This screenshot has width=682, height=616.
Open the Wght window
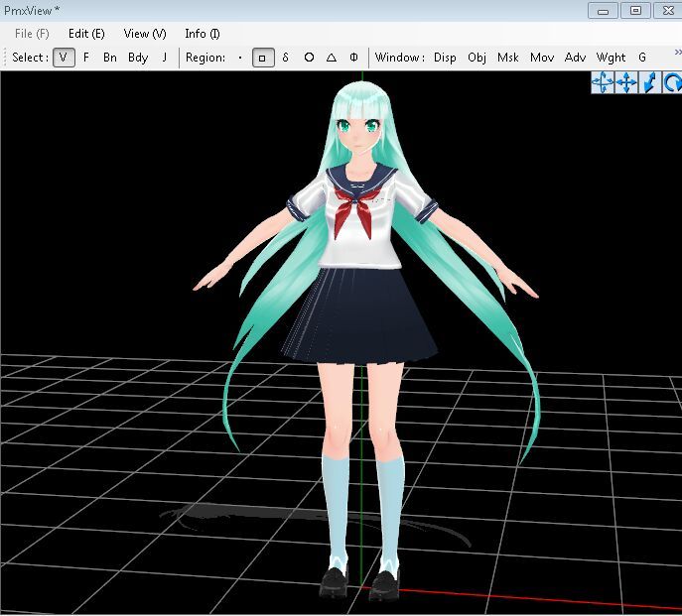(x=611, y=58)
